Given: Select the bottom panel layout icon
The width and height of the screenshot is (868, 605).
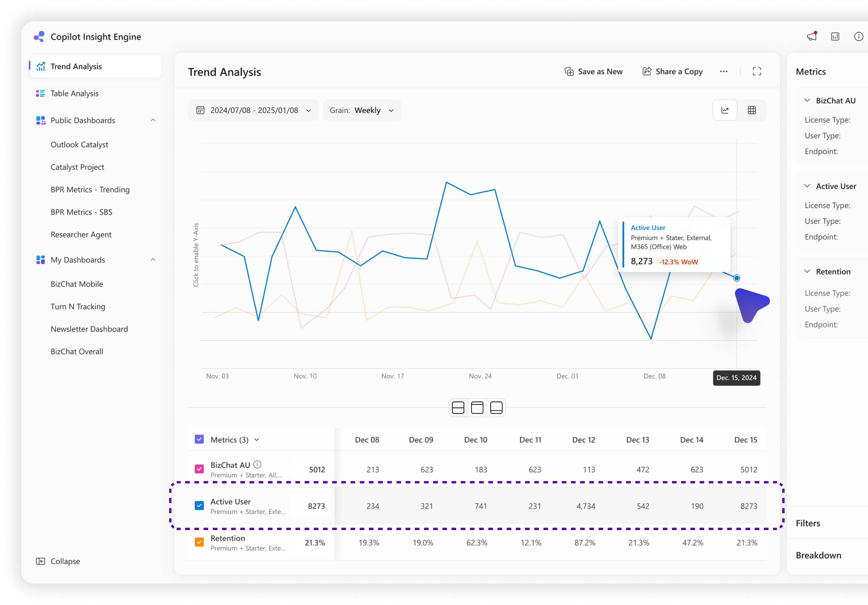Looking at the screenshot, I should point(496,408).
